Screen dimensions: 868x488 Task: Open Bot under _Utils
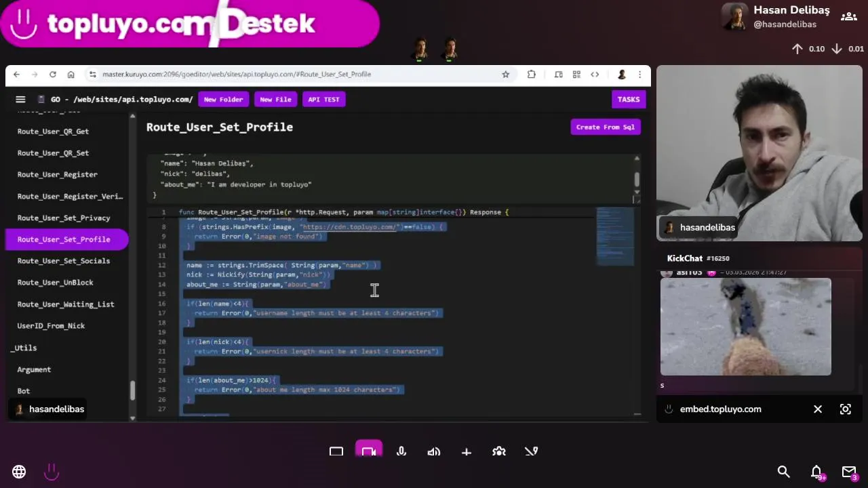click(24, 391)
